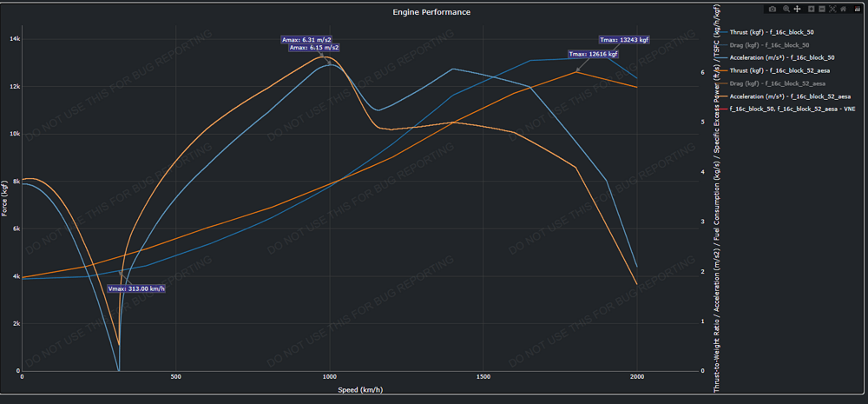Click the Autoscale icon in modebar

pyautogui.click(x=832, y=9)
